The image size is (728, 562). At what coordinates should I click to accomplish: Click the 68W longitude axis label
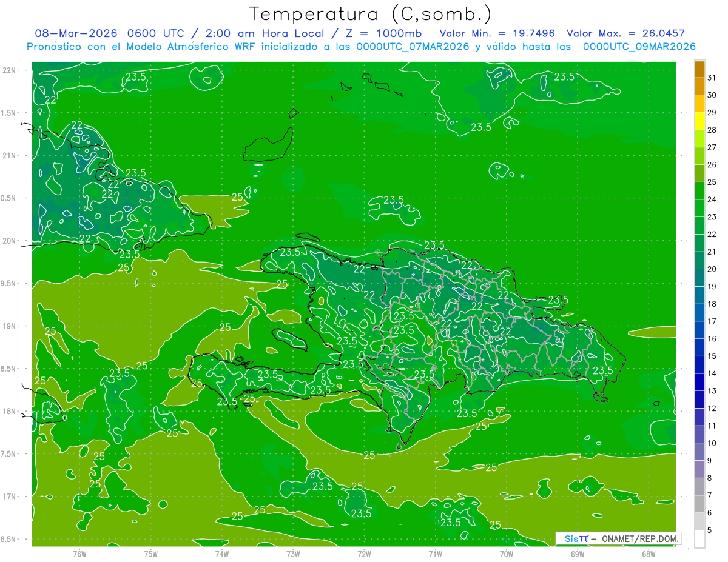pos(649,554)
